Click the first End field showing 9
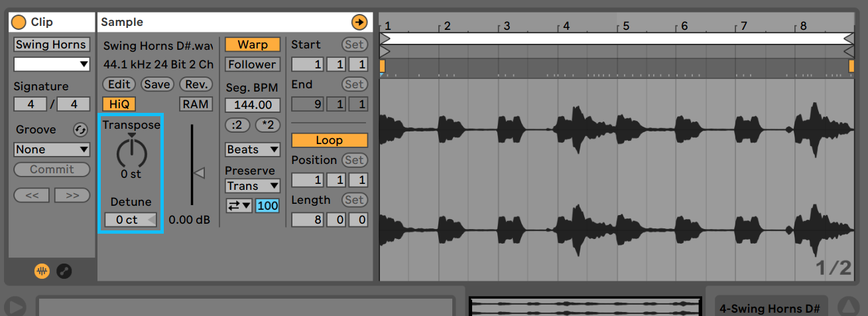Viewport: 868px width, 316px height. tap(308, 104)
